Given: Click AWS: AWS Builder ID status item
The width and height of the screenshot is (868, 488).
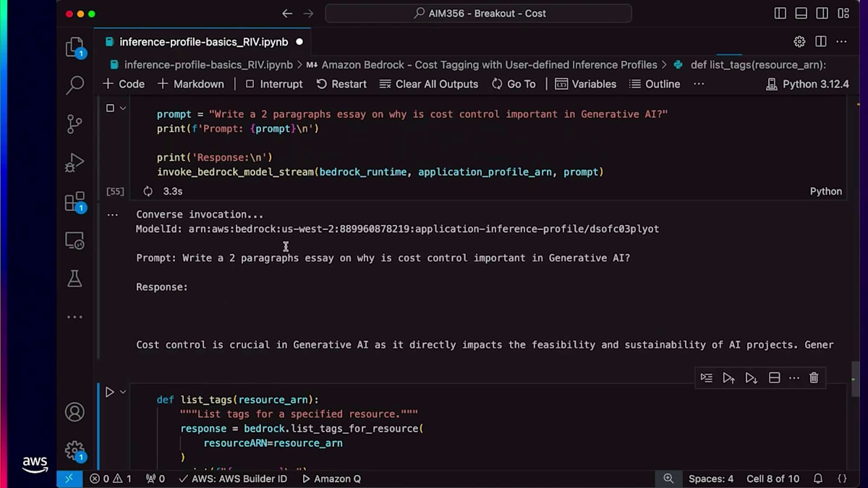Looking at the screenshot, I should tap(233, 479).
